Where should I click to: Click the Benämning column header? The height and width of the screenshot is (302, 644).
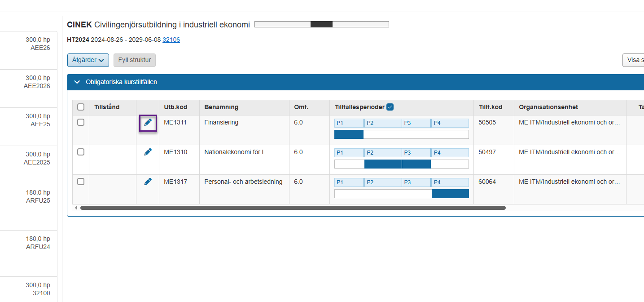[221, 107]
